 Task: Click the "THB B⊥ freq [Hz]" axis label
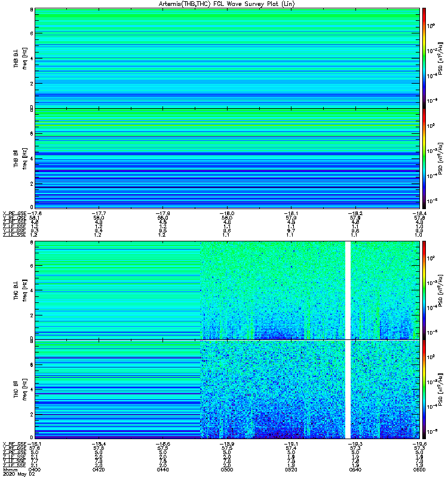point(20,58)
